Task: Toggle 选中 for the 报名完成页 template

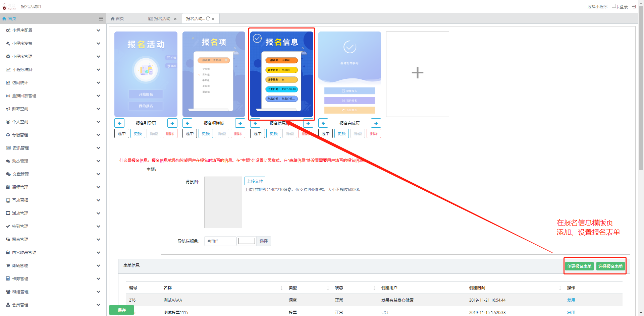Action: pos(325,134)
